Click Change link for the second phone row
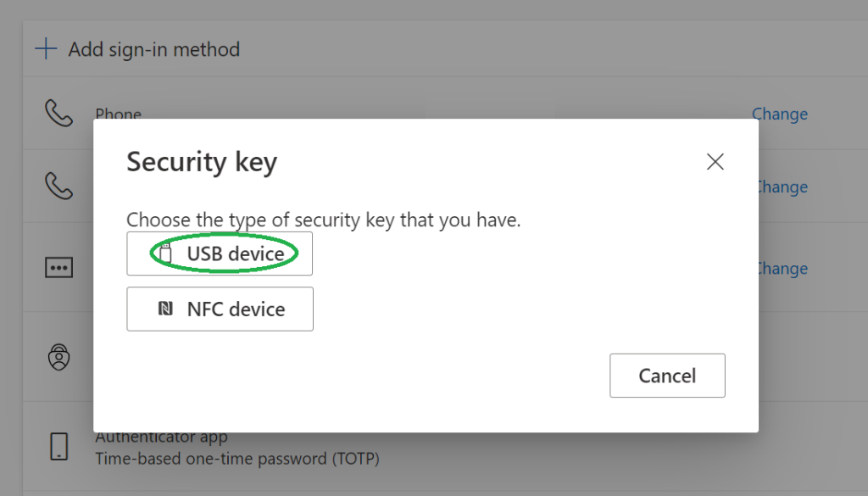 pos(782,187)
